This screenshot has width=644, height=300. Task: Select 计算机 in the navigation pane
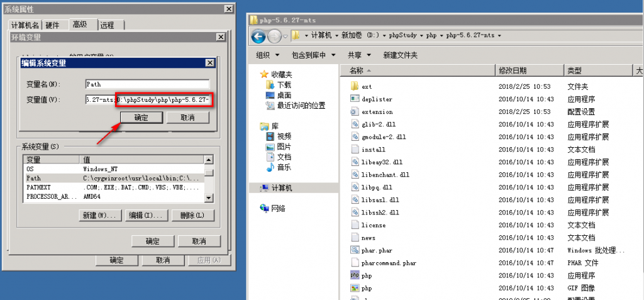pyautogui.click(x=281, y=188)
